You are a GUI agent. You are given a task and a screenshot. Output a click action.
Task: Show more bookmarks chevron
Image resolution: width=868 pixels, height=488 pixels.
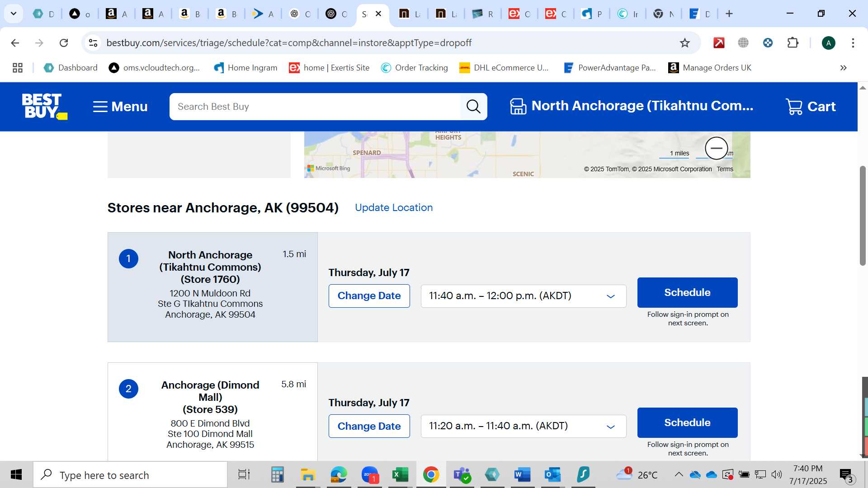point(843,68)
